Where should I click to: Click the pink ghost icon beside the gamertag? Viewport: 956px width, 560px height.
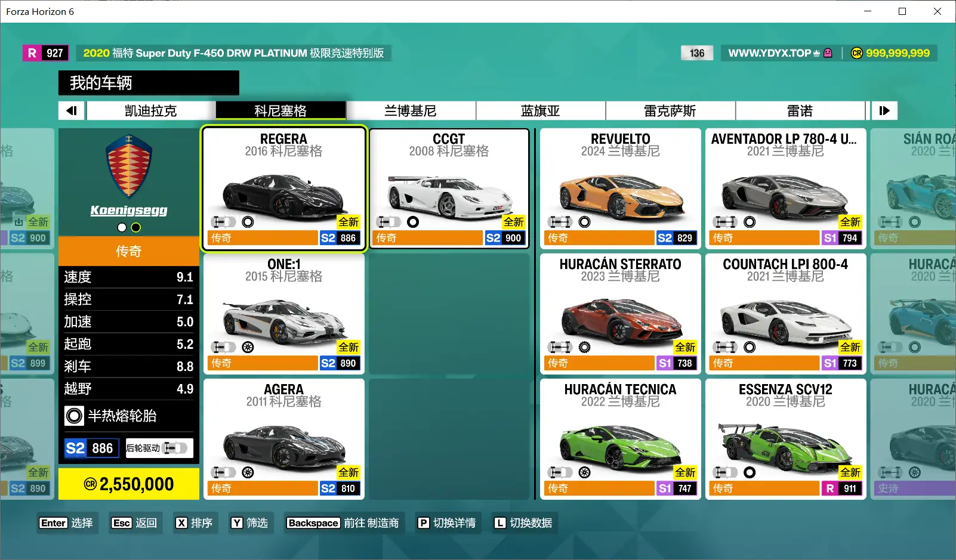(x=828, y=53)
